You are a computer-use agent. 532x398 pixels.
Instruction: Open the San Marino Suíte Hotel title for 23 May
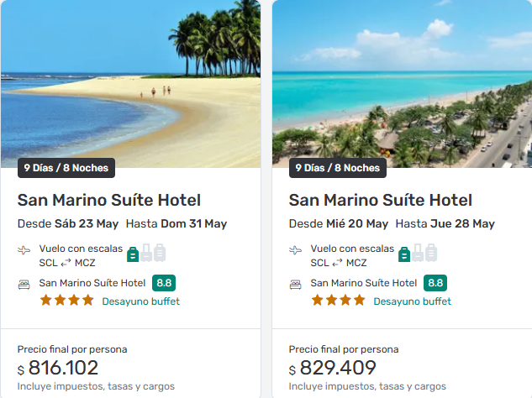coord(109,201)
